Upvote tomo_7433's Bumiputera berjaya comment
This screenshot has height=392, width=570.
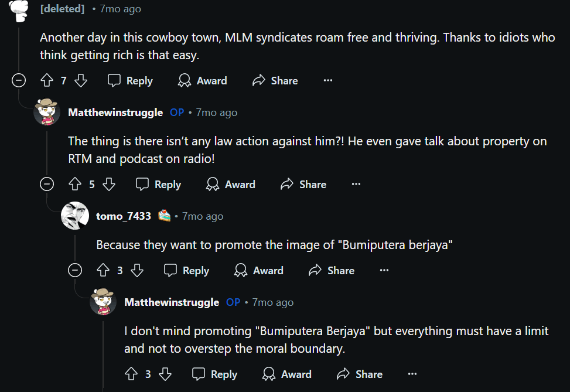pos(103,271)
